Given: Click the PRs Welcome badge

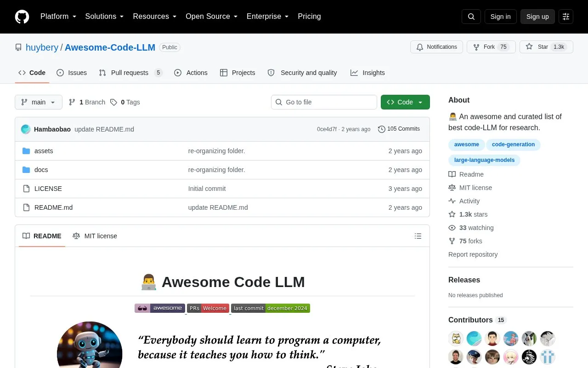Looking at the screenshot, I should pyautogui.click(x=208, y=308).
